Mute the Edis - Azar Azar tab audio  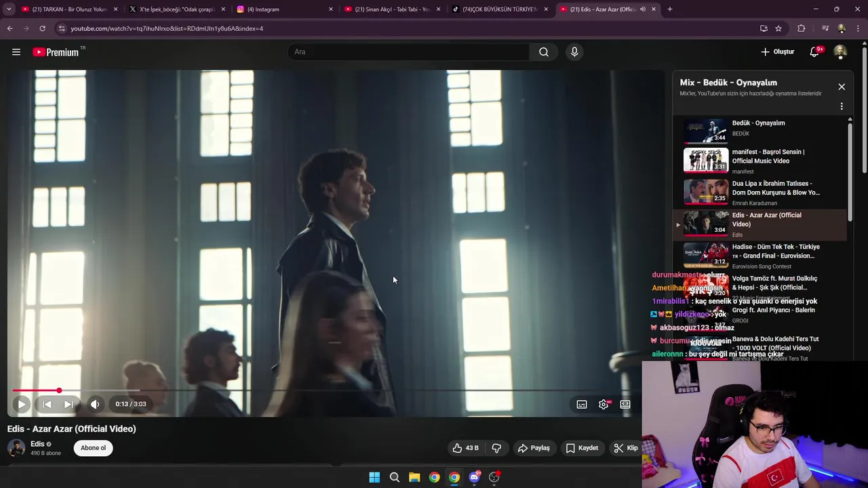pyautogui.click(x=642, y=9)
